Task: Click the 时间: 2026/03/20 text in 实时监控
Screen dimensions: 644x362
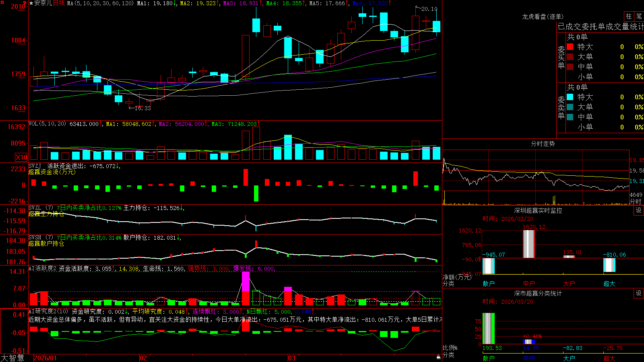Action: pos(508,219)
